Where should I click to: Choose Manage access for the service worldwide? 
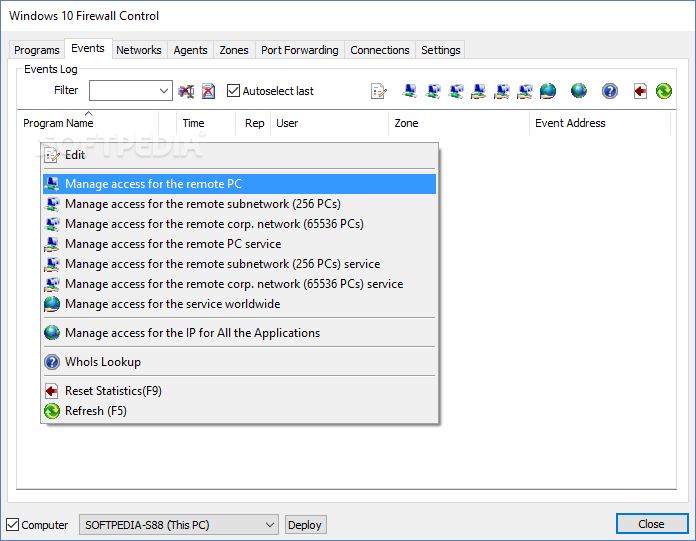click(240, 304)
